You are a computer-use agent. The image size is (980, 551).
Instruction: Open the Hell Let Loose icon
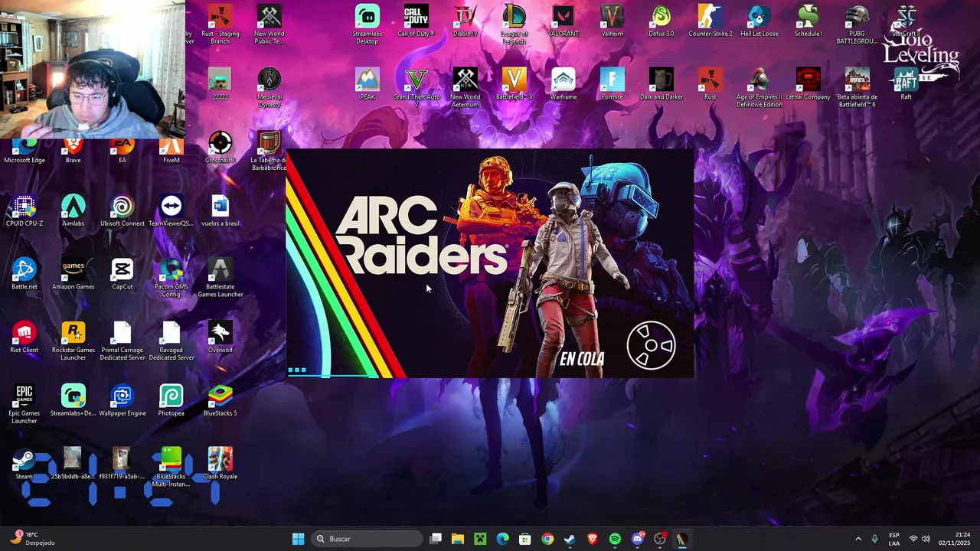(x=759, y=21)
